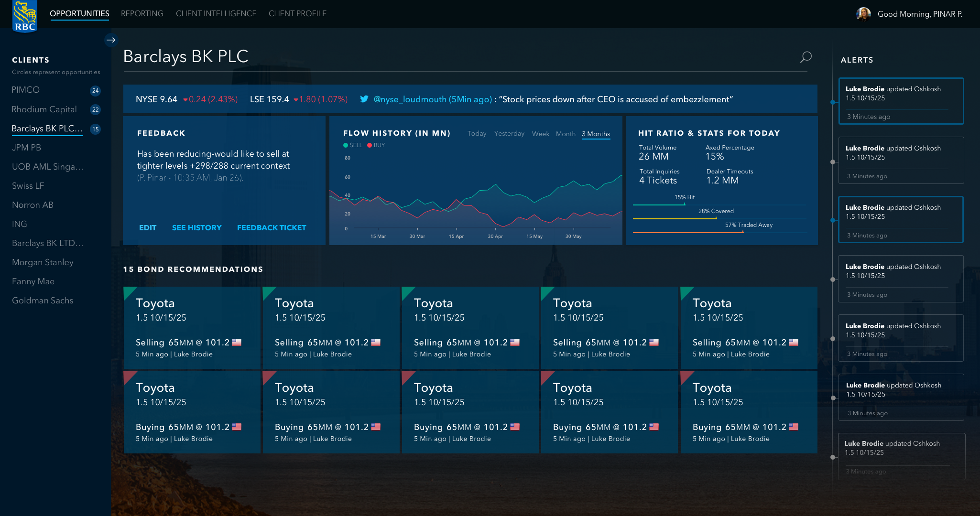
Task: Click the EDIT button under Feedback
Action: (x=147, y=228)
